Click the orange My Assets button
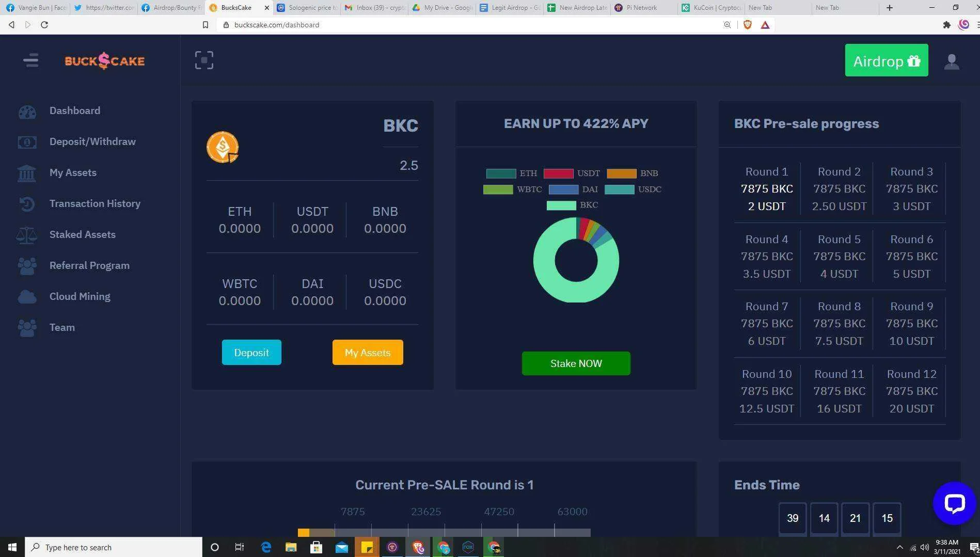 point(368,353)
